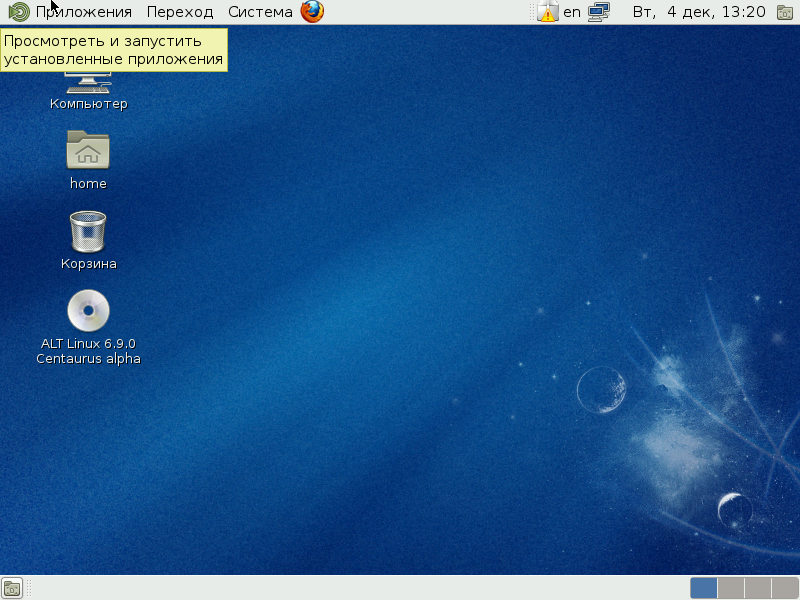Open the Система menu
Viewport: 800px width, 600px height.
pos(260,12)
